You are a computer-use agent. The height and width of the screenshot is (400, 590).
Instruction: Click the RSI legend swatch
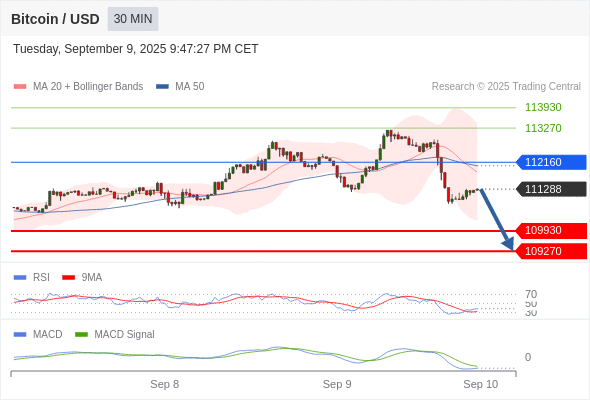(x=20, y=278)
